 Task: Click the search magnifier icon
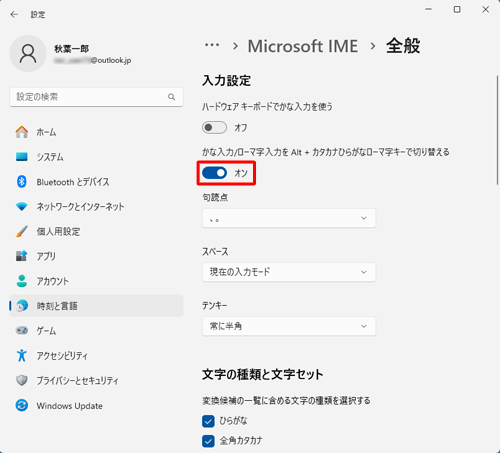[171, 97]
